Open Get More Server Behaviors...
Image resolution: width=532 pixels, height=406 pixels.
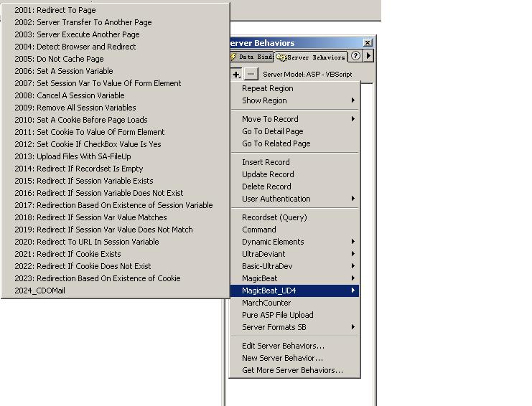(x=292, y=370)
